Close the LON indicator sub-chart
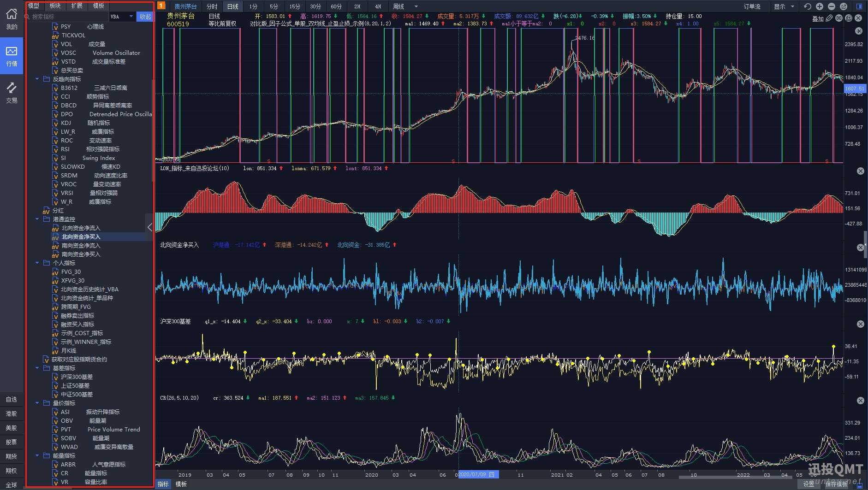The image size is (868, 490). 860,171
